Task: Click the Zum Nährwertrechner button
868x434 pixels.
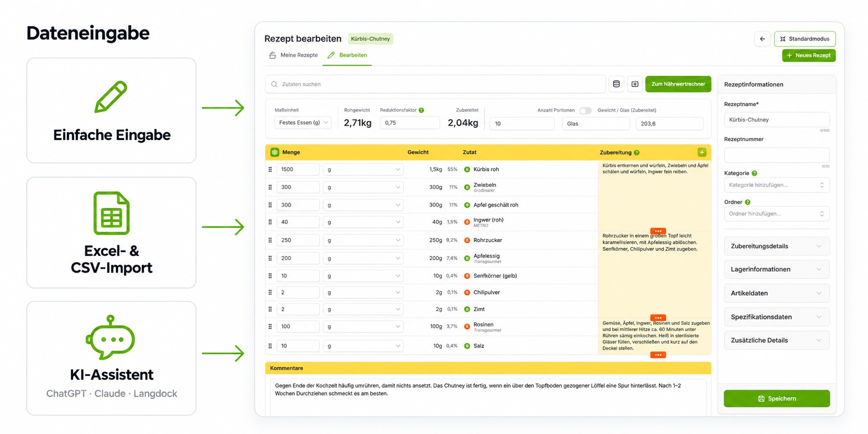Action: (678, 84)
